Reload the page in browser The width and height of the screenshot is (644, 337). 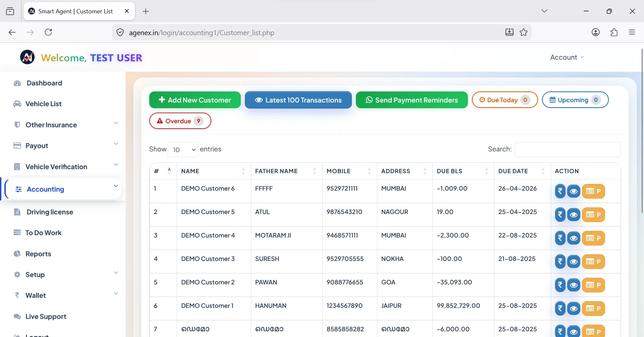[48, 32]
